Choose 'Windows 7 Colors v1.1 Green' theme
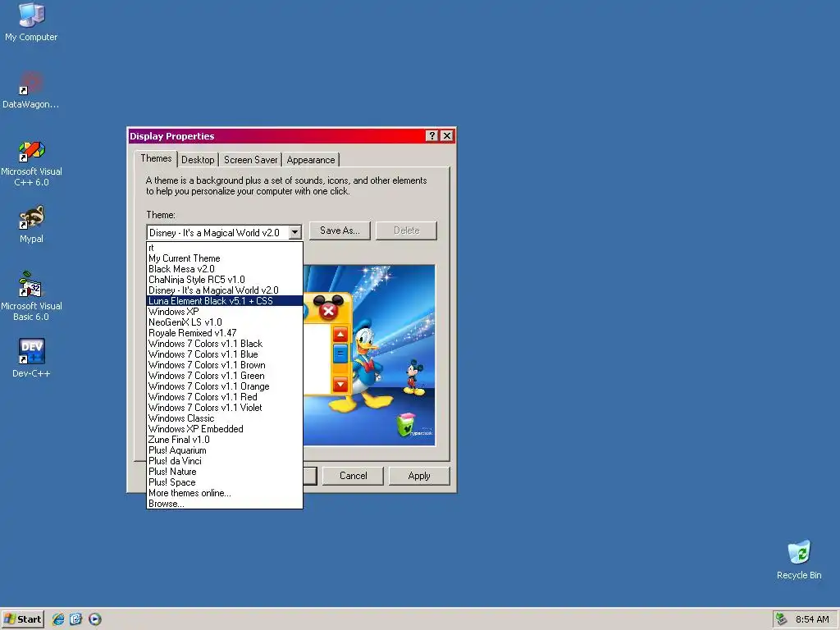840x630 pixels. point(225,376)
